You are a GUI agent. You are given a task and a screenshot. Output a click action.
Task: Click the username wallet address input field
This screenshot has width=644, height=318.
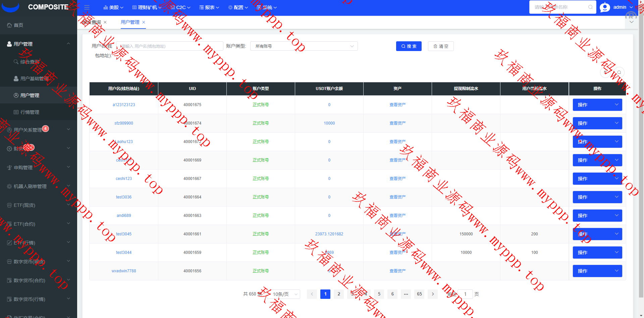[x=170, y=46]
